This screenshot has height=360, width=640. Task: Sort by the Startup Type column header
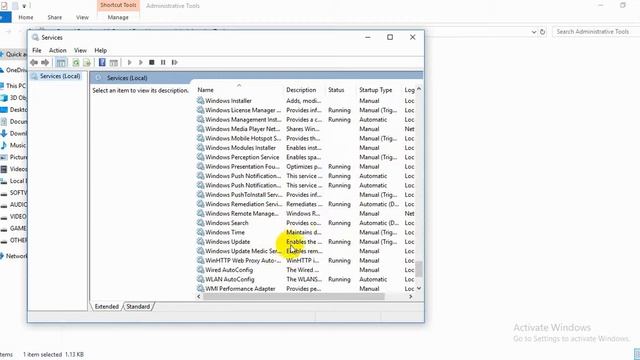[x=379, y=90]
